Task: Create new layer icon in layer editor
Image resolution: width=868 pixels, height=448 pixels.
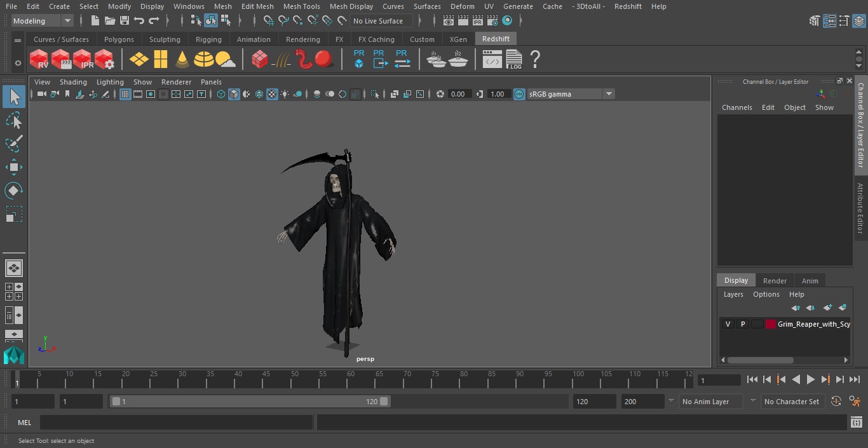Action: [827, 308]
